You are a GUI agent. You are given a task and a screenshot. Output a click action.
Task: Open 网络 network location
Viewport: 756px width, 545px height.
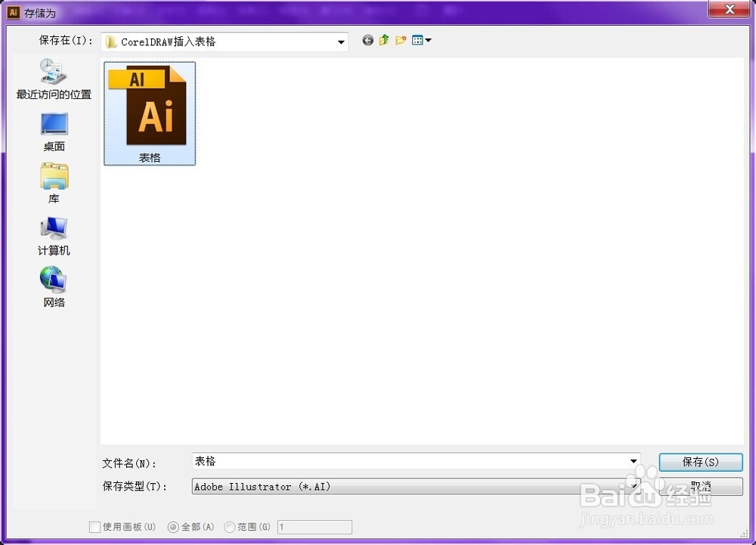pyautogui.click(x=54, y=287)
